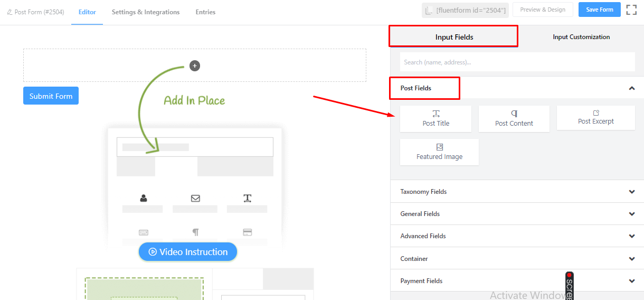
Task: Open the Entries tab
Action: coord(205,12)
